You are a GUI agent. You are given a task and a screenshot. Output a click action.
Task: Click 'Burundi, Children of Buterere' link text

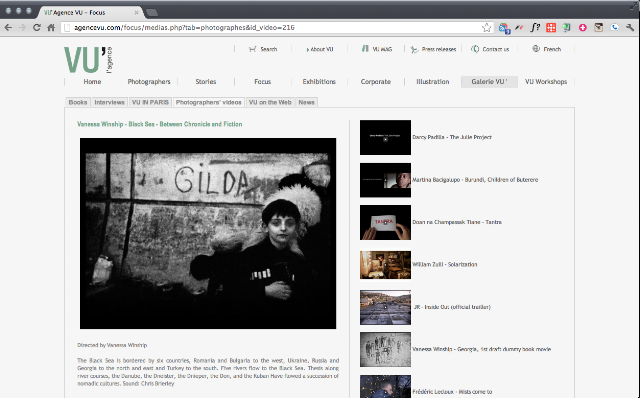point(501,180)
